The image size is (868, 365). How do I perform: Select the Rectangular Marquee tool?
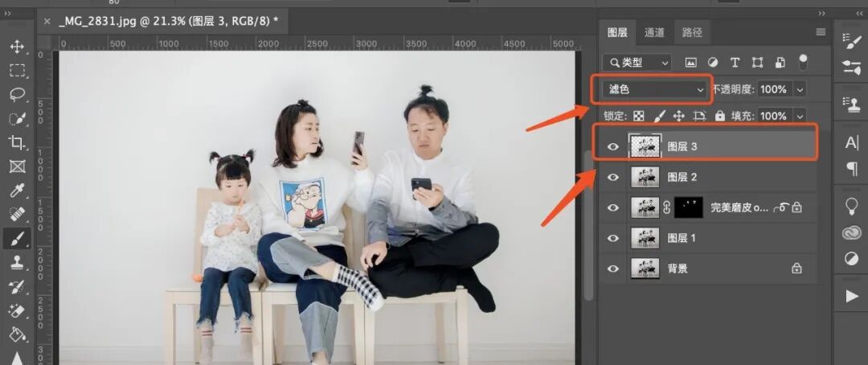tap(17, 70)
